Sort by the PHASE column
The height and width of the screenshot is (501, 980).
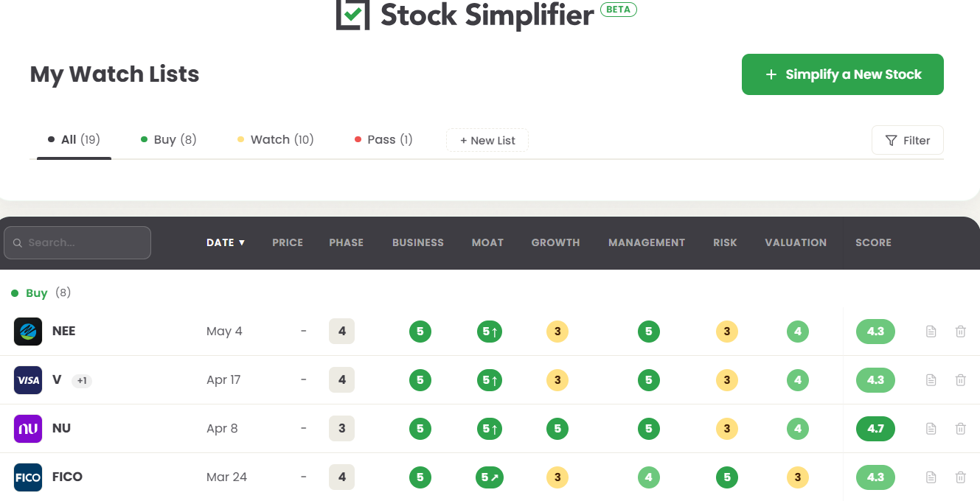[347, 242]
